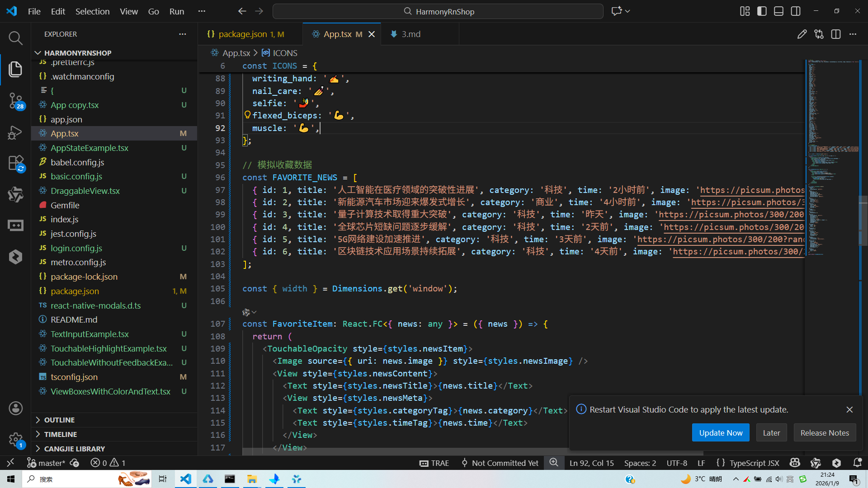Open babel.config.js in the explorer
The height and width of the screenshot is (488, 868).
pos(114,162)
